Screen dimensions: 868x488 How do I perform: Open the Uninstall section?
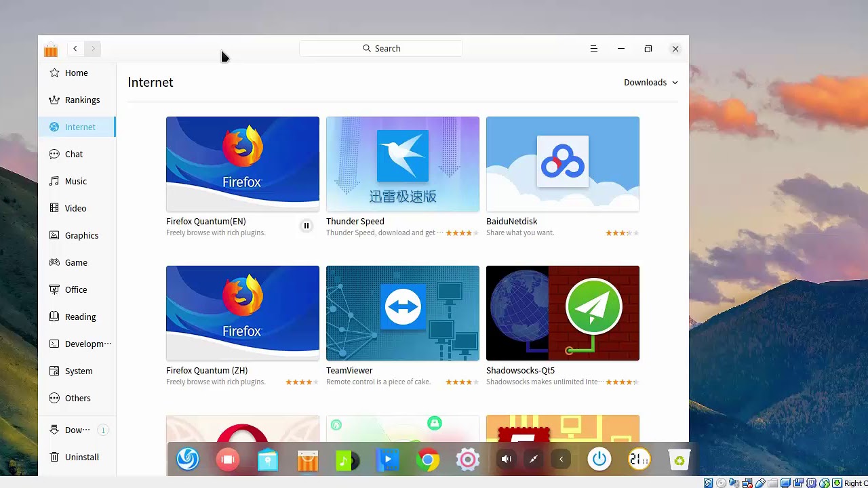pos(77,457)
